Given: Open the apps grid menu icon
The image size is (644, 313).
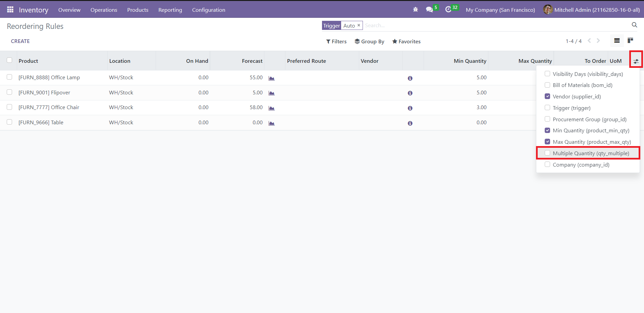Looking at the screenshot, I should coord(10,10).
